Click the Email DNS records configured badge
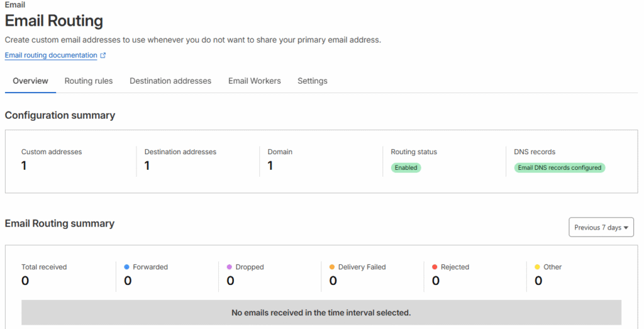The height and width of the screenshot is (329, 644). 559,167
